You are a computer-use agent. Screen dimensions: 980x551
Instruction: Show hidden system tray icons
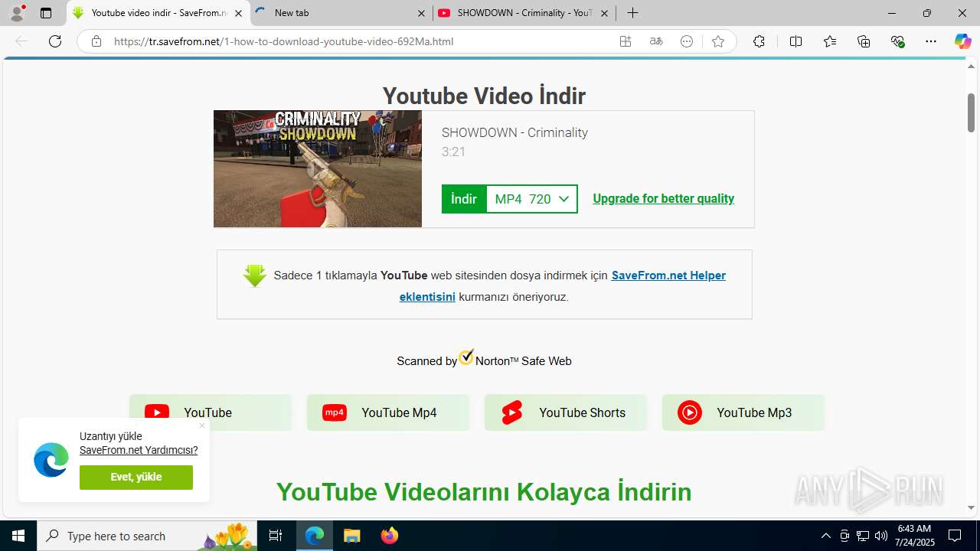click(825, 536)
